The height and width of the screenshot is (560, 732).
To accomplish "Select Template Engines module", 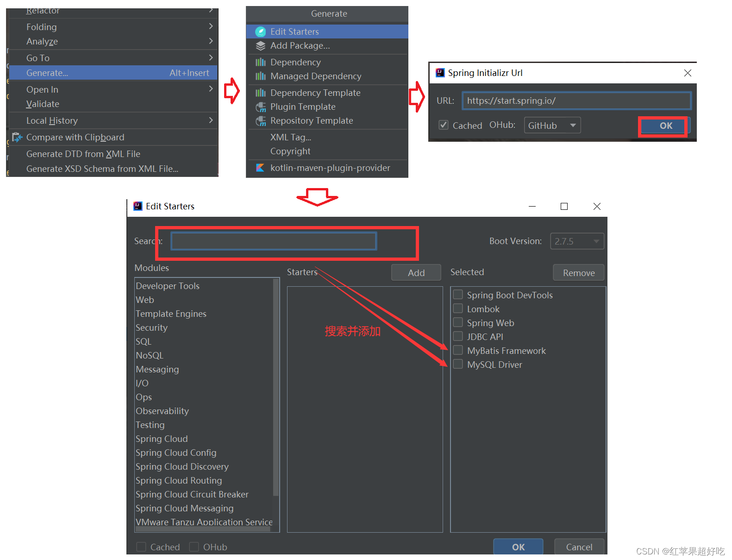I will pos(204,314).
